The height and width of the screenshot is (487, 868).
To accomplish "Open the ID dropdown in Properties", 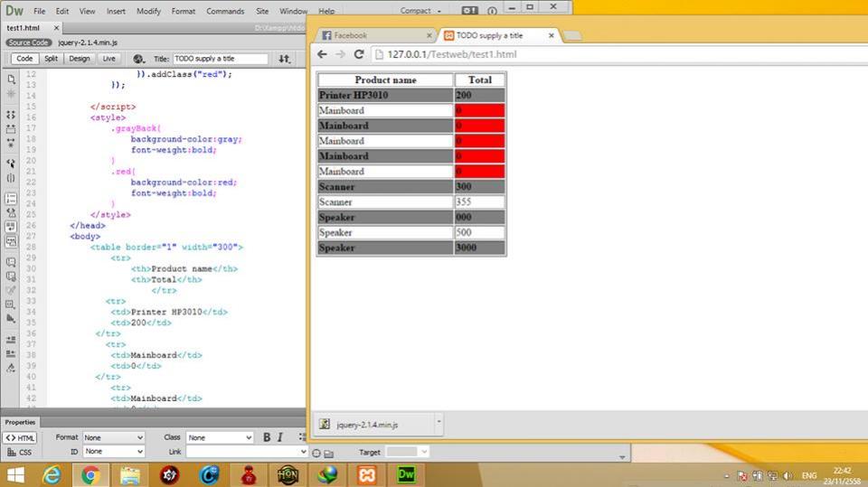I will click(114, 452).
